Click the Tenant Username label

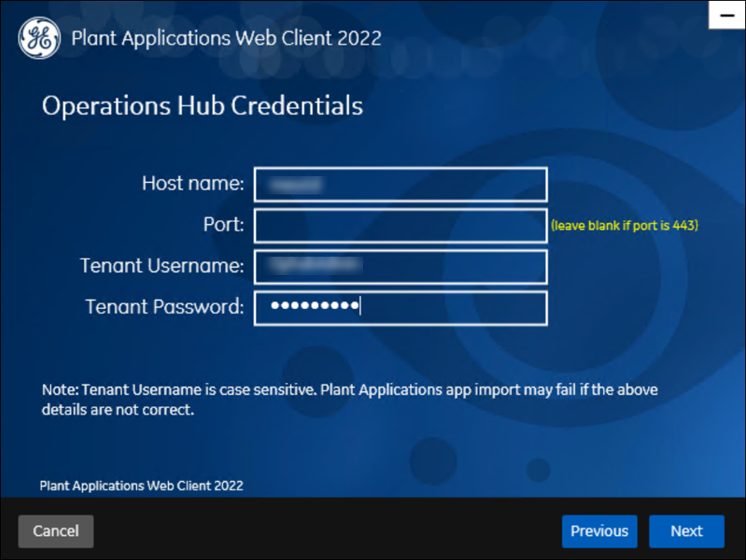coord(162,266)
